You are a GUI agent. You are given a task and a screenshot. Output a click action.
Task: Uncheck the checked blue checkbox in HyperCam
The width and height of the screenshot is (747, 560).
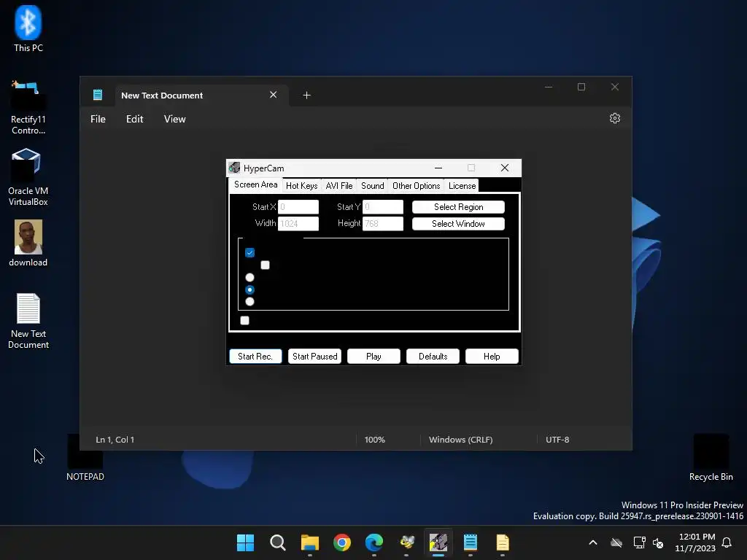pos(249,252)
